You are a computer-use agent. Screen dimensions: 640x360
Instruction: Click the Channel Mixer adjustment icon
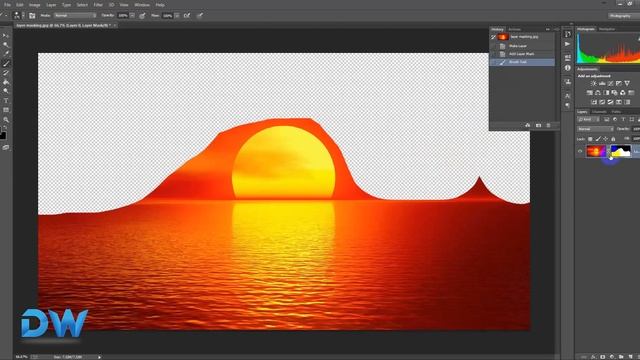pyautogui.click(x=623, y=93)
